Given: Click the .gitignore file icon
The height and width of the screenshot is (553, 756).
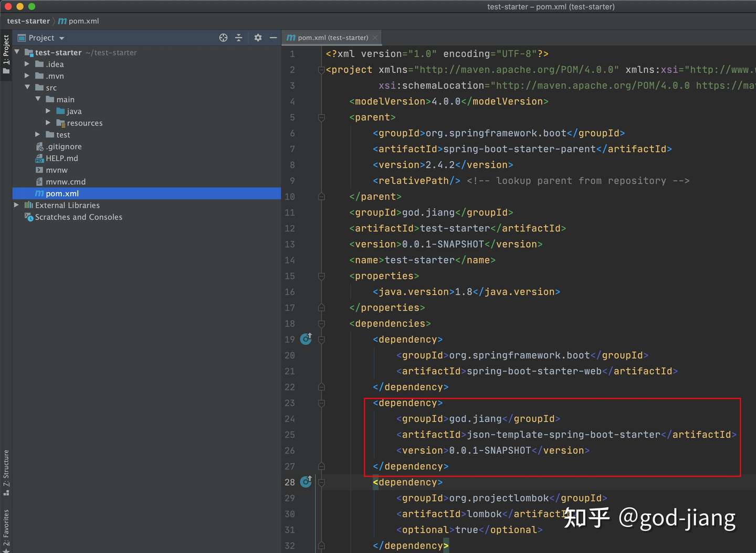Looking at the screenshot, I should point(39,146).
